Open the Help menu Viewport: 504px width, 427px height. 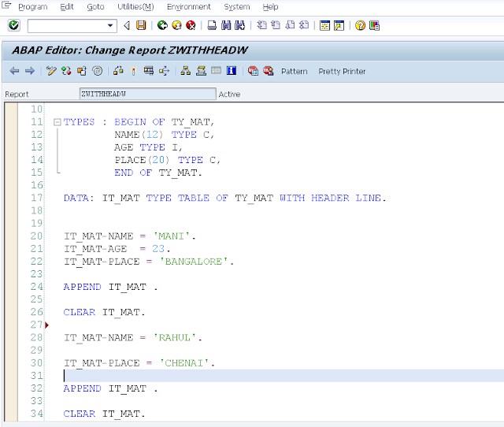click(x=270, y=7)
